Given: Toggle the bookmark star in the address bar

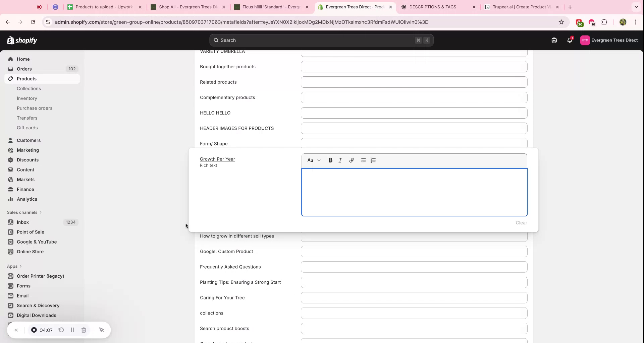Looking at the screenshot, I should 561,22.
